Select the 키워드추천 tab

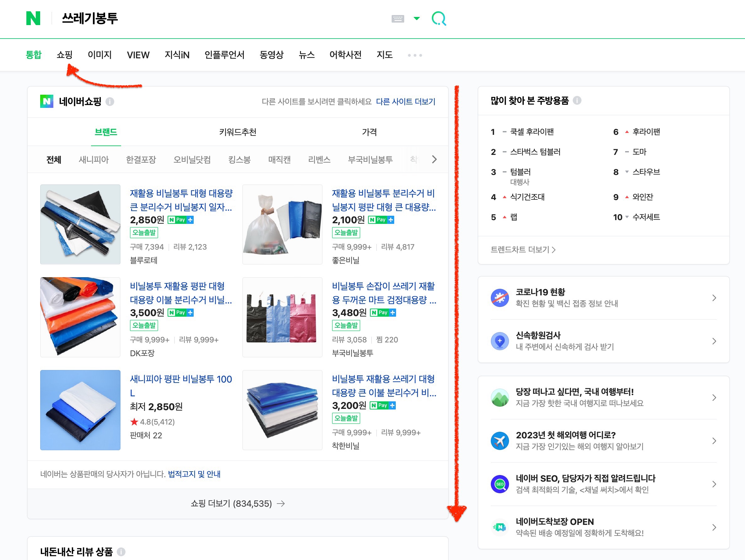click(238, 132)
